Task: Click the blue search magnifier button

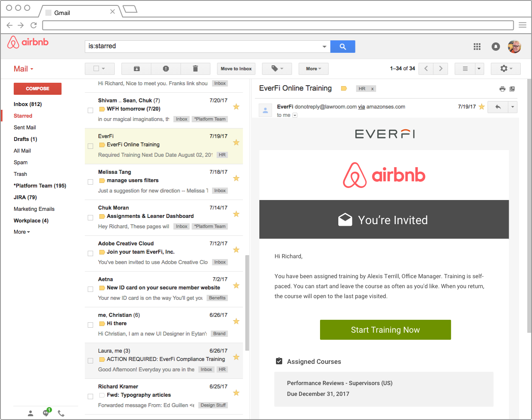Action: pyautogui.click(x=342, y=47)
